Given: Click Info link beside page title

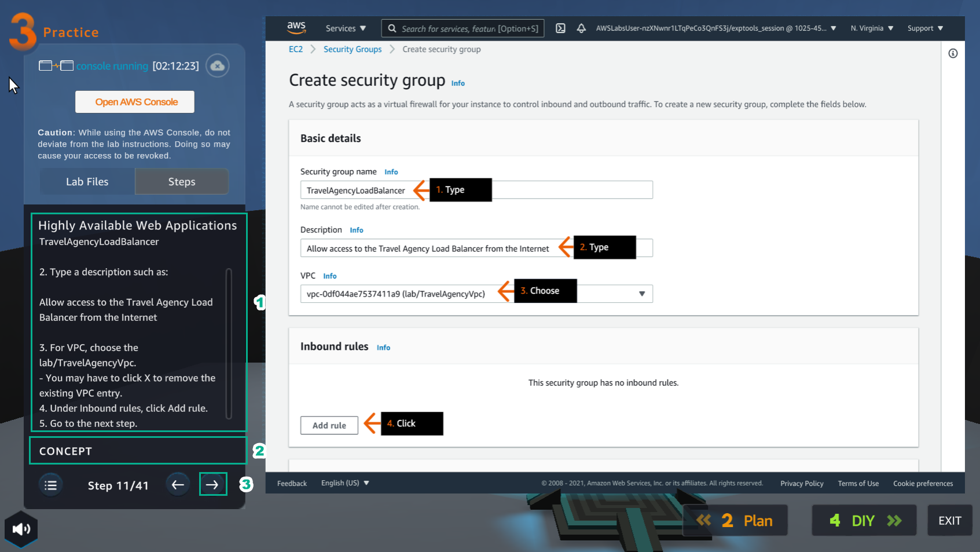Looking at the screenshot, I should coord(458,83).
